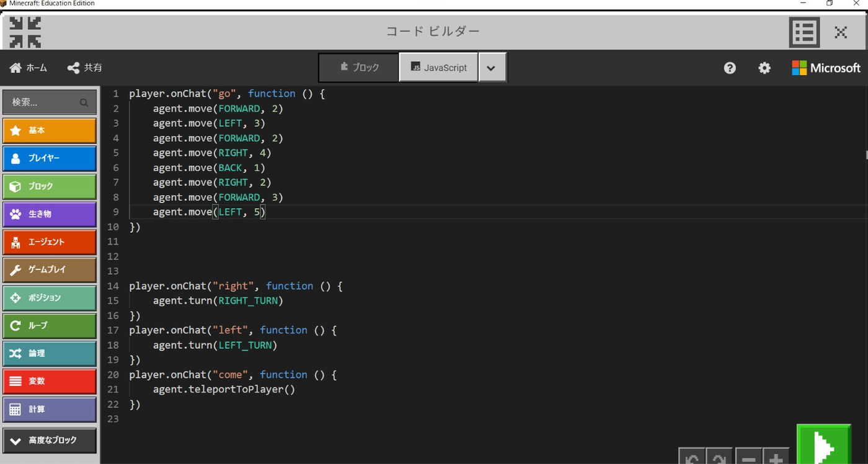Click the search magnifier icon
The image size is (868, 464).
84,102
